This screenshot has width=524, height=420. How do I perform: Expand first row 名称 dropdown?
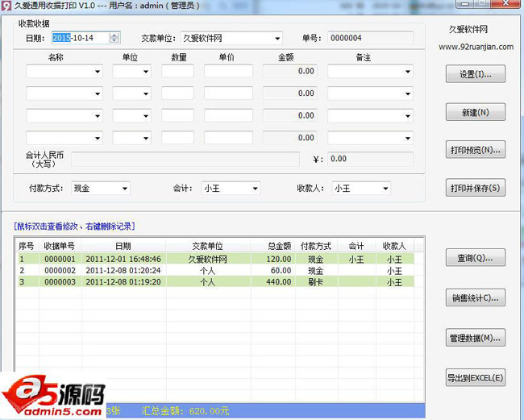pos(98,72)
